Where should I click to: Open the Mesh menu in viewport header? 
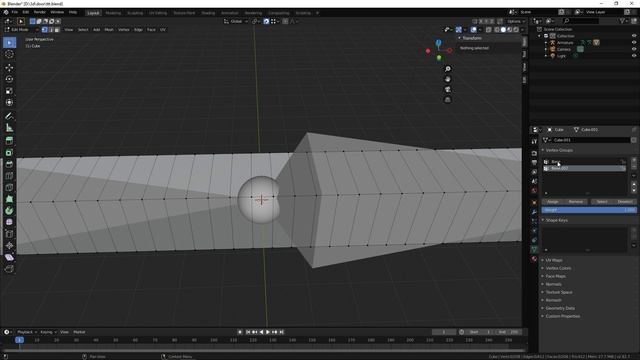click(x=109, y=30)
